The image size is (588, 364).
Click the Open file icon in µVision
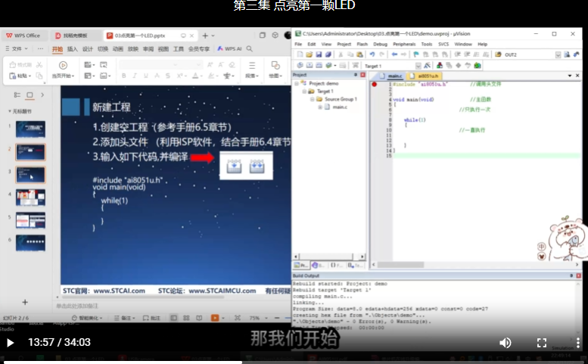309,54
